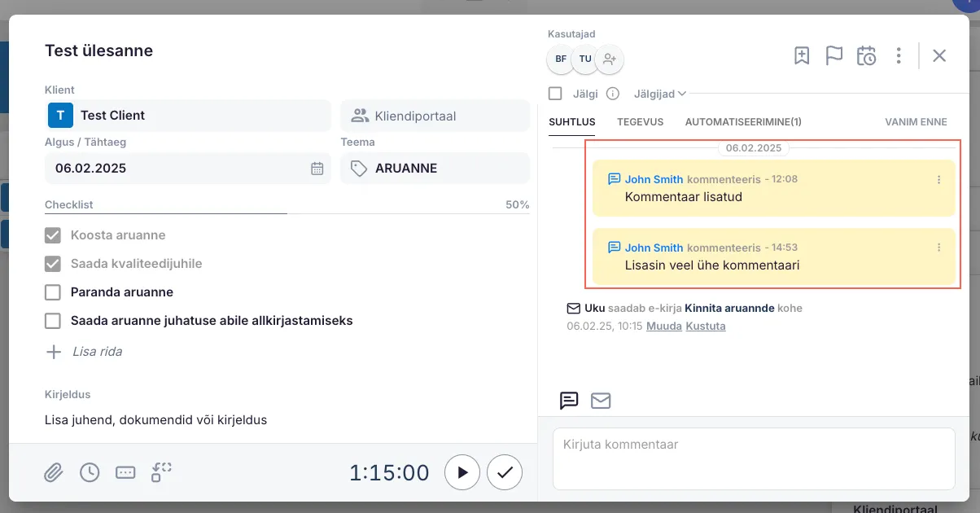
Task: Select the email envelope icon above comment box
Action: 601,401
